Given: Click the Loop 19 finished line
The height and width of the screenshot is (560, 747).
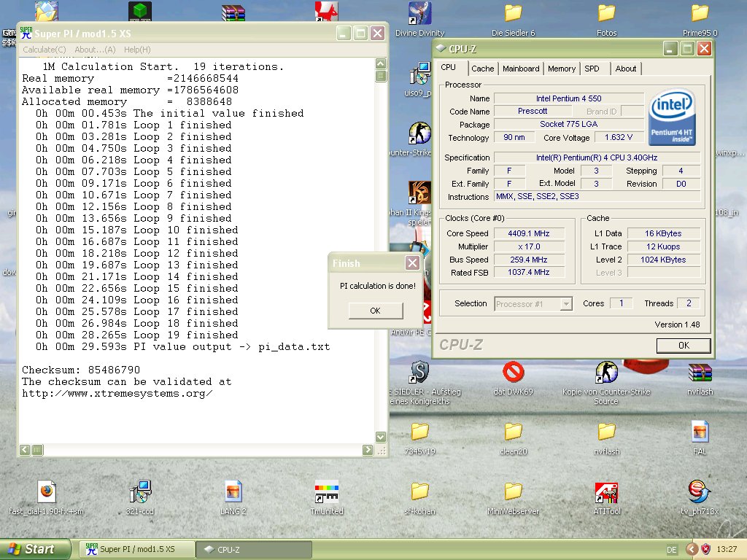Looking at the screenshot, I should [x=136, y=335].
